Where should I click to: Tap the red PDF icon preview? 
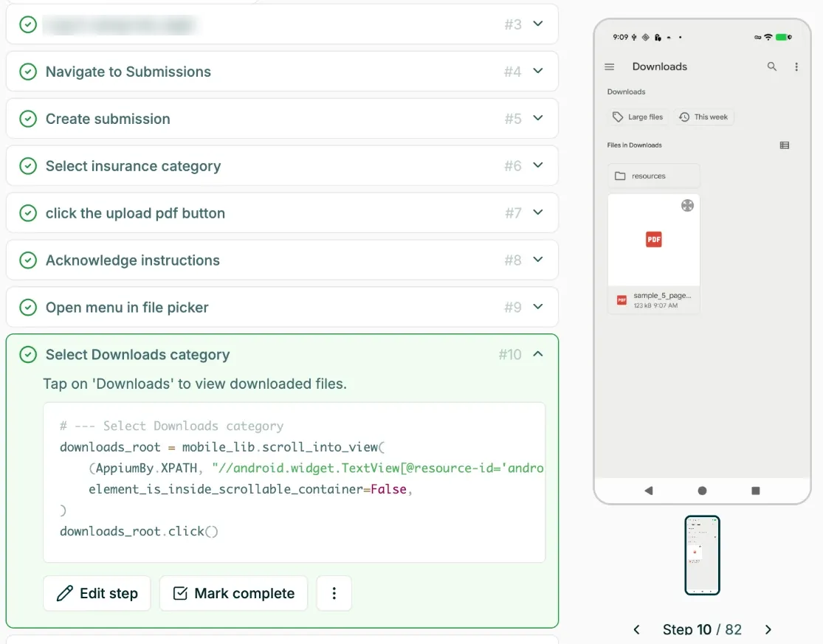(x=653, y=239)
